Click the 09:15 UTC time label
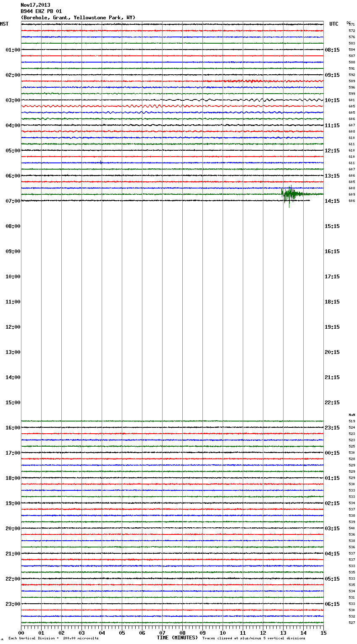Screen dimensions: 357x644 [332, 75]
